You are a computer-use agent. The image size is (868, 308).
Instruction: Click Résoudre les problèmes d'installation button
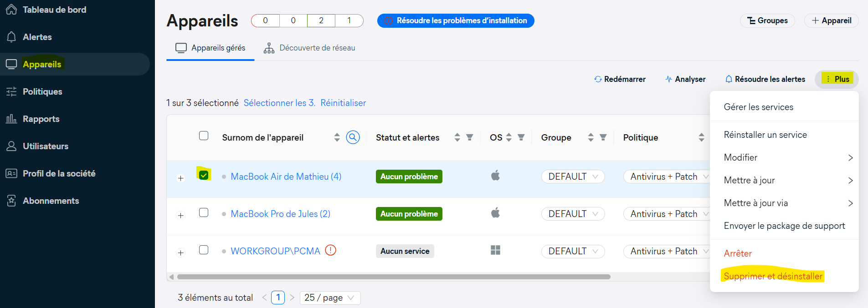456,20
